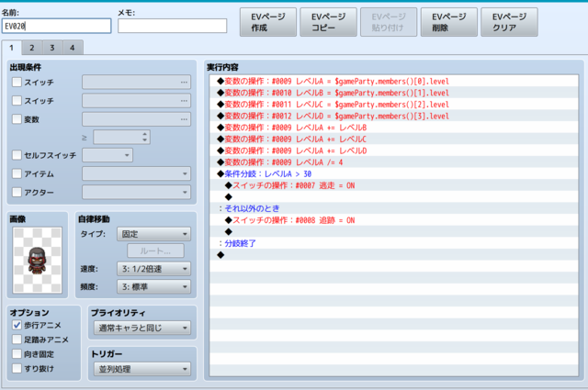The image size is (588, 390).
Task: Select the command line #0010 レベルB = members()[1].level
Action: click(394, 93)
